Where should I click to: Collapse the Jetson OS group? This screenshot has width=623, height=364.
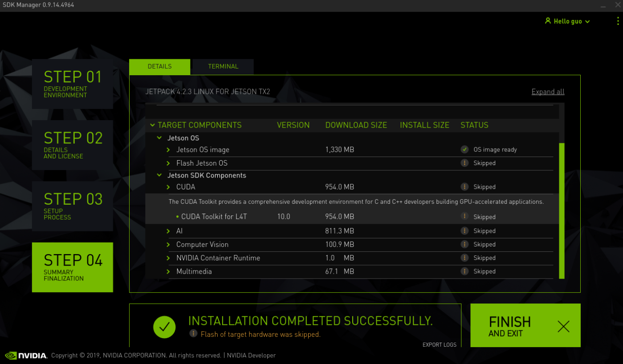[159, 138]
